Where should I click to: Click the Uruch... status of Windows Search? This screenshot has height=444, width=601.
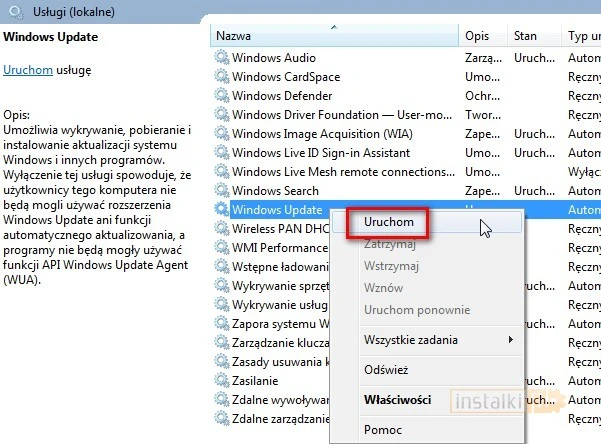tap(534, 191)
